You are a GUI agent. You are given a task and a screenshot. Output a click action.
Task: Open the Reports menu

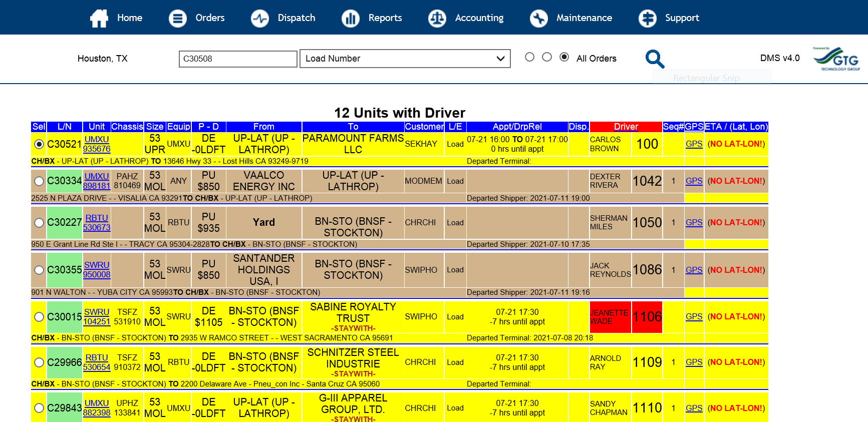385,18
